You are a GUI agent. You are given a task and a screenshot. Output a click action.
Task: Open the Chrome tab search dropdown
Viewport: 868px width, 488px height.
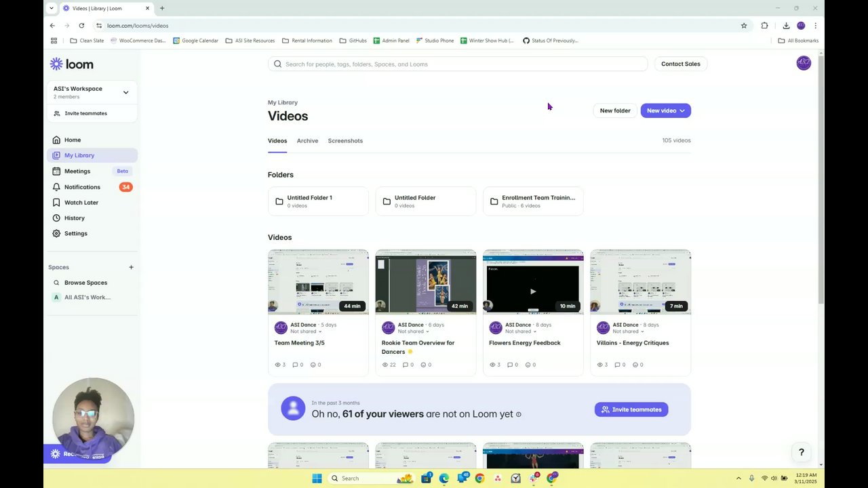51,8
